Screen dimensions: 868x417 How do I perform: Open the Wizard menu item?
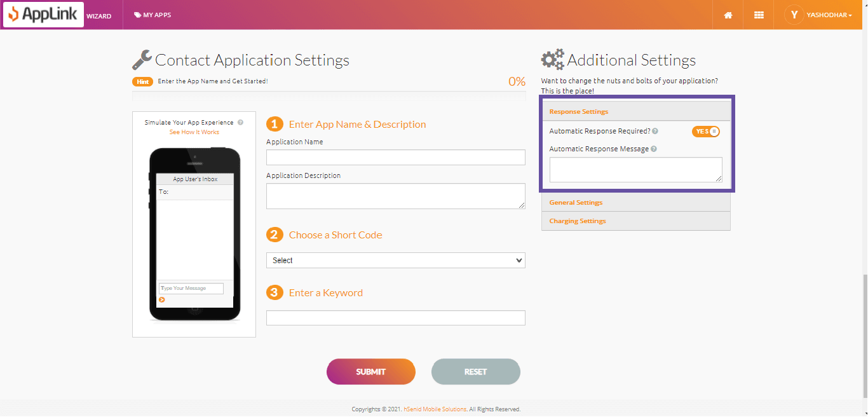coord(98,16)
